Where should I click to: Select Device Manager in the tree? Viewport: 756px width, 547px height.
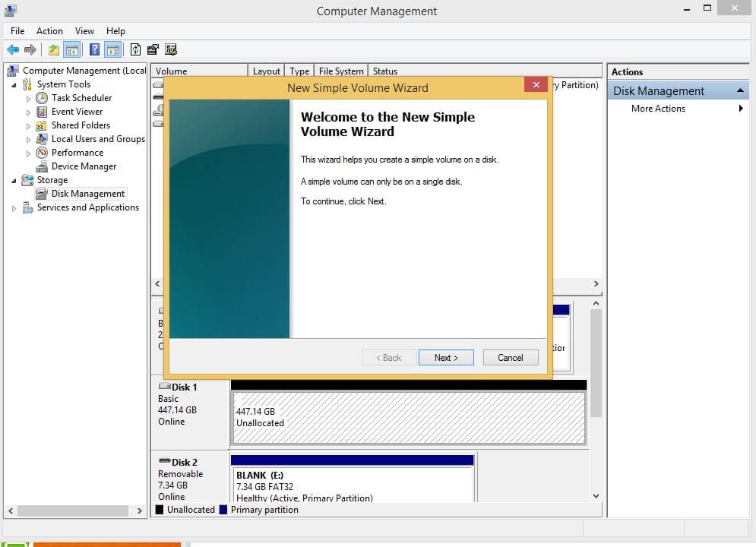click(x=84, y=166)
